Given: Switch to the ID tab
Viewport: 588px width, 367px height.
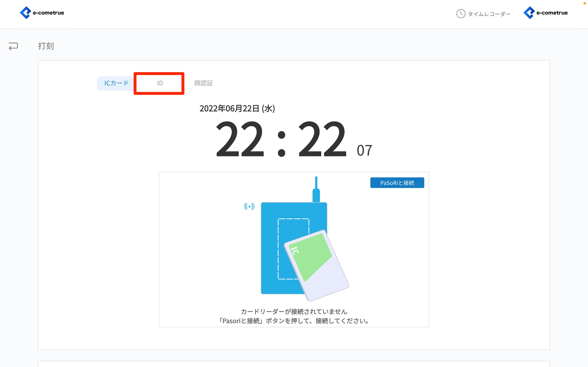Looking at the screenshot, I should point(160,83).
